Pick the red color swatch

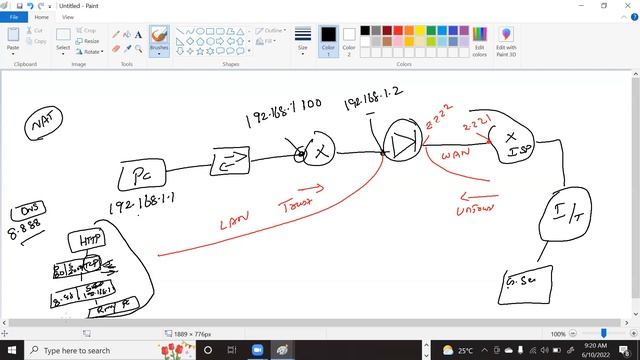398,31
